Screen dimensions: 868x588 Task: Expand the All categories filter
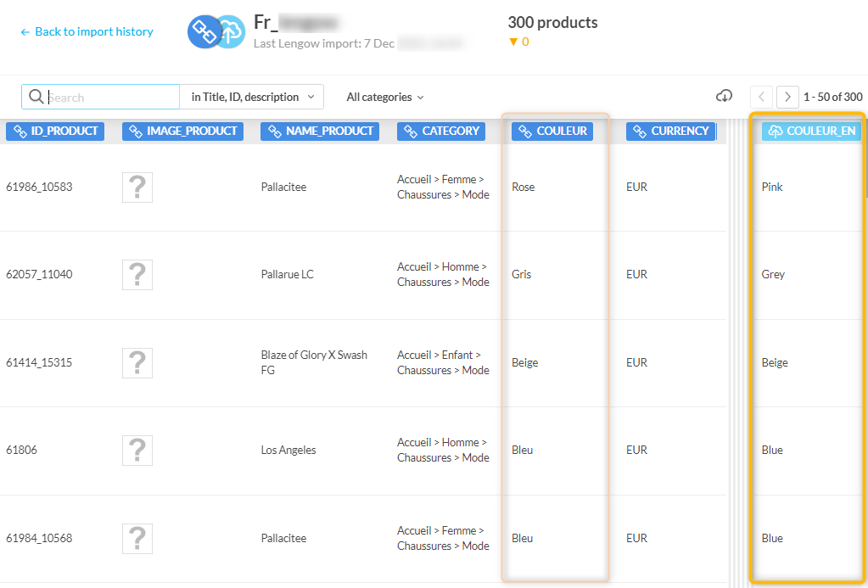click(385, 97)
